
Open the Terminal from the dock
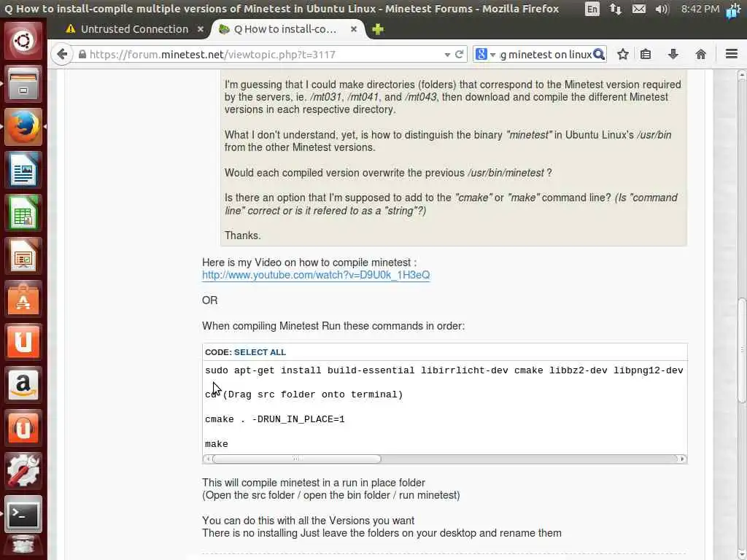click(23, 514)
